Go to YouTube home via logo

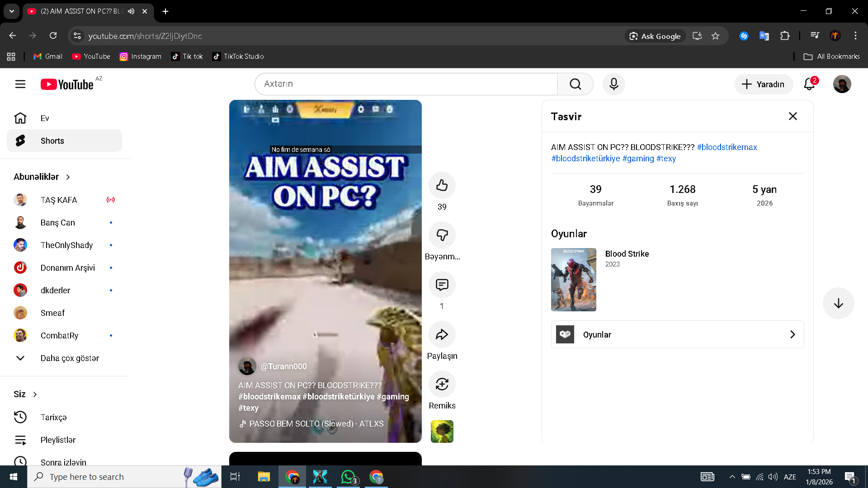pos(67,84)
